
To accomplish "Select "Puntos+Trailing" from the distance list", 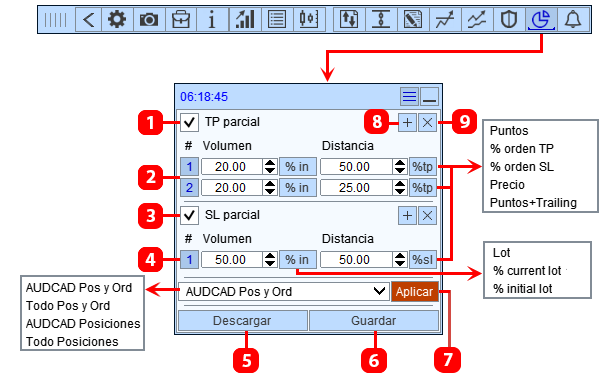I will (533, 203).
